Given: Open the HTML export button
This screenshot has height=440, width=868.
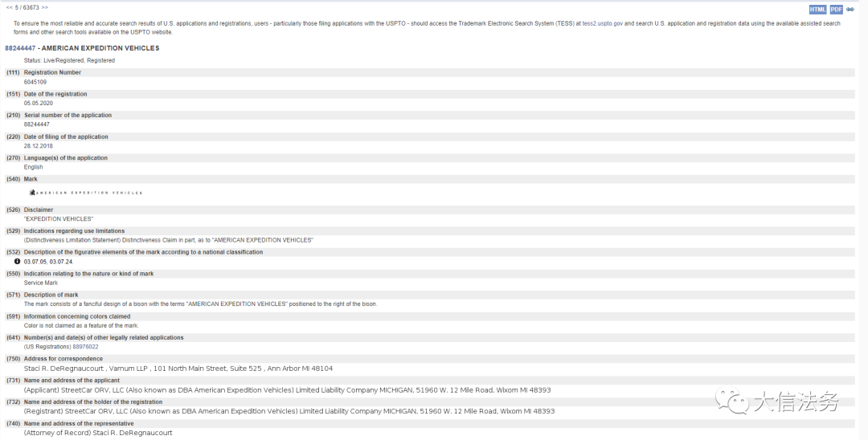Looking at the screenshot, I should [x=817, y=10].
